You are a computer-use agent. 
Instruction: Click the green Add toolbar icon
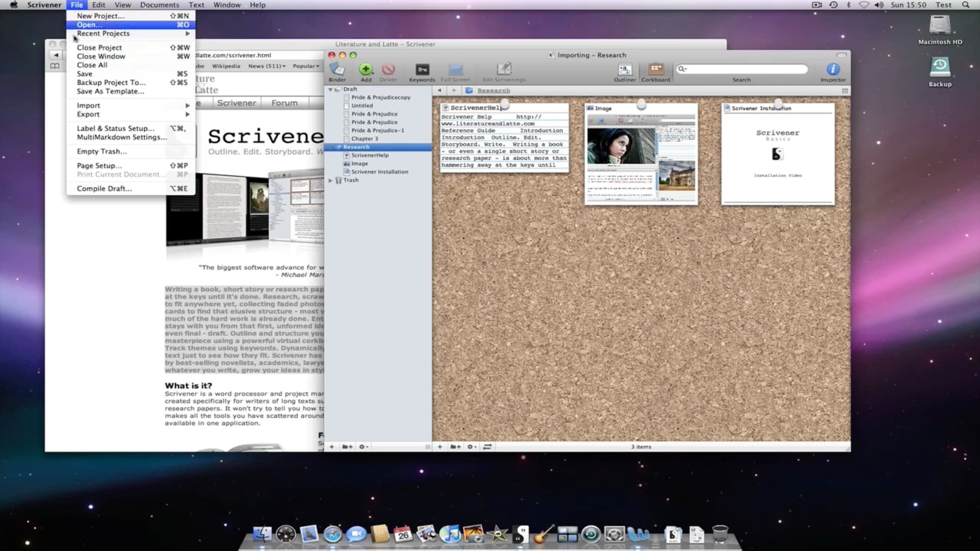click(x=366, y=72)
